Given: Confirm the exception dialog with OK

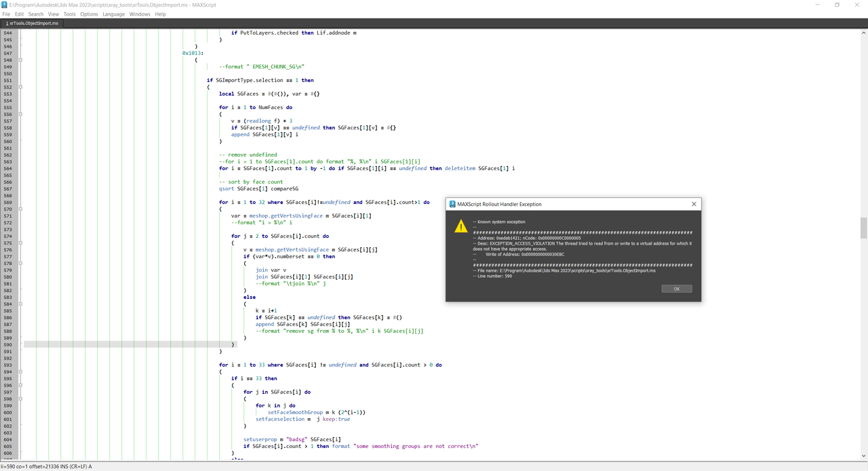Looking at the screenshot, I should coord(677,289).
